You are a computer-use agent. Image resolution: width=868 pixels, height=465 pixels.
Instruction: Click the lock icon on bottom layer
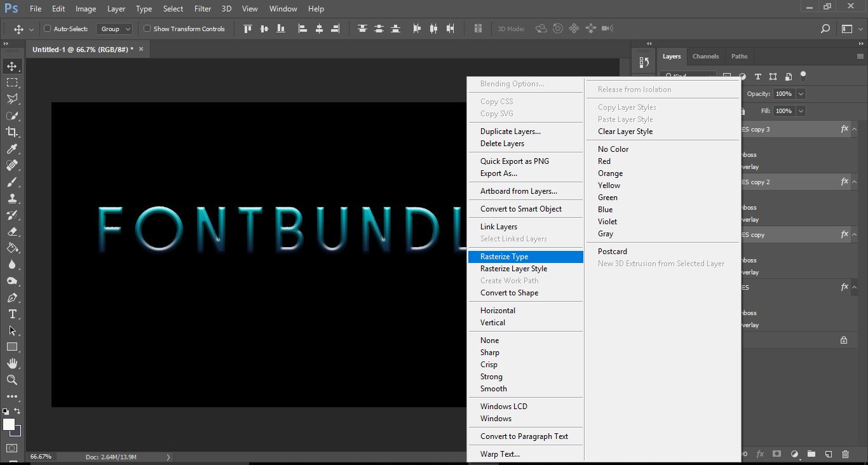tap(844, 340)
